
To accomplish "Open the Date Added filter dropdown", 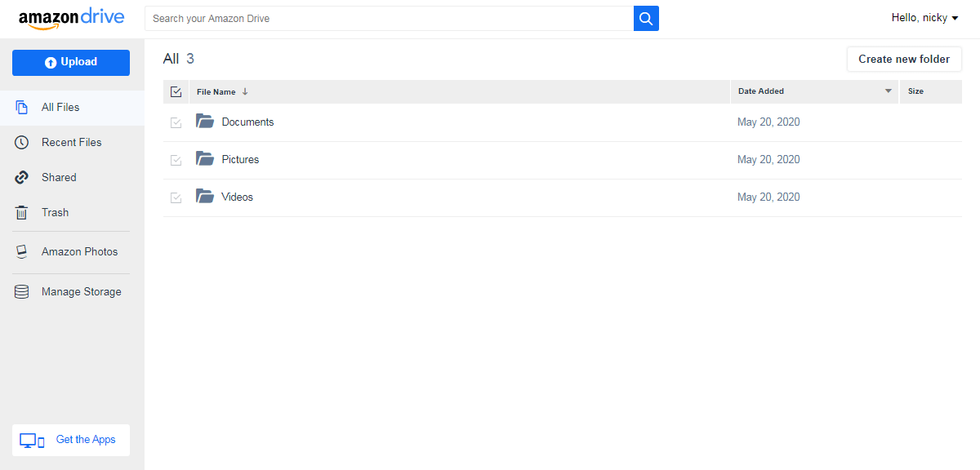I will [x=888, y=91].
